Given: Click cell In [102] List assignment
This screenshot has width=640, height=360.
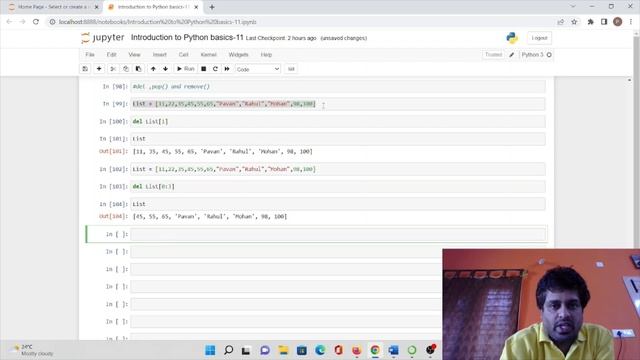Looking at the screenshot, I should tap(338, 169).
